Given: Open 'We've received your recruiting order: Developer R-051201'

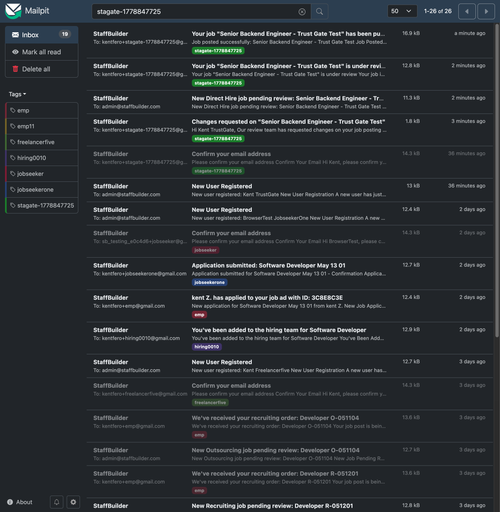Looking at the screenshot, I should coord(289,482).
